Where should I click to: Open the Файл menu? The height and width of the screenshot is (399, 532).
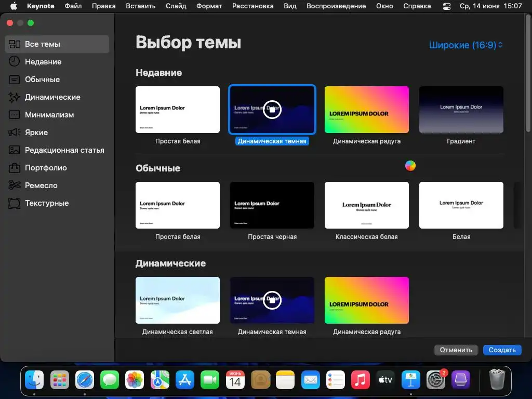click(73, 6)
